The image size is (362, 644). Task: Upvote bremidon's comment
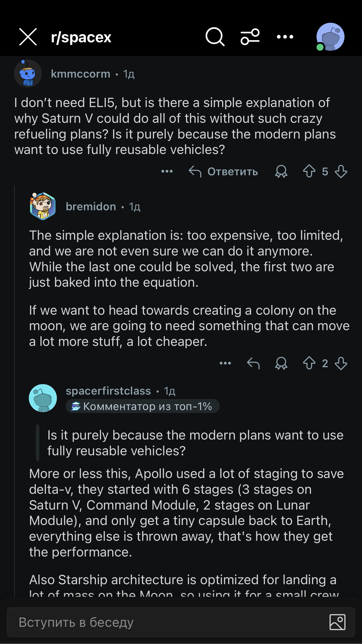309,363
